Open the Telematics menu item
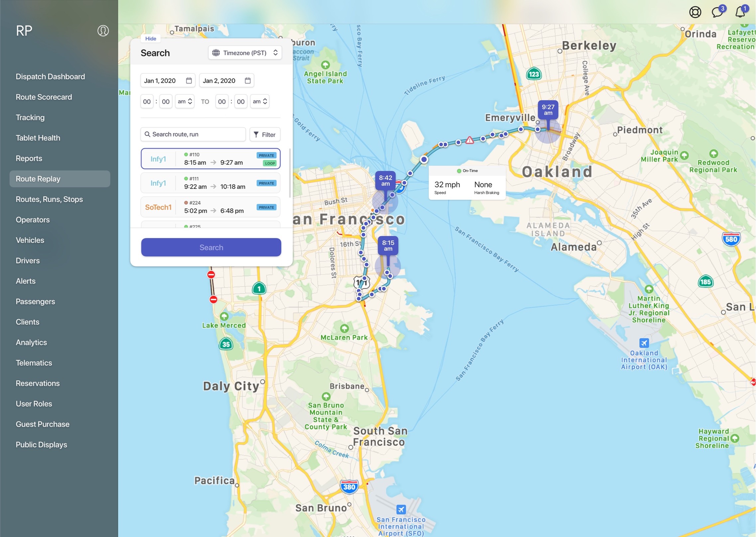This screenshot has height=537, width=756. tap(34, 363)
